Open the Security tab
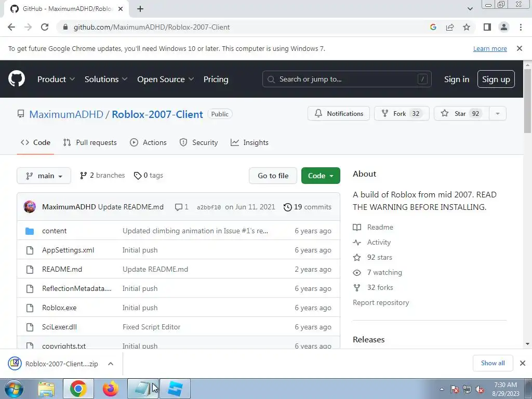 [198, 142]
